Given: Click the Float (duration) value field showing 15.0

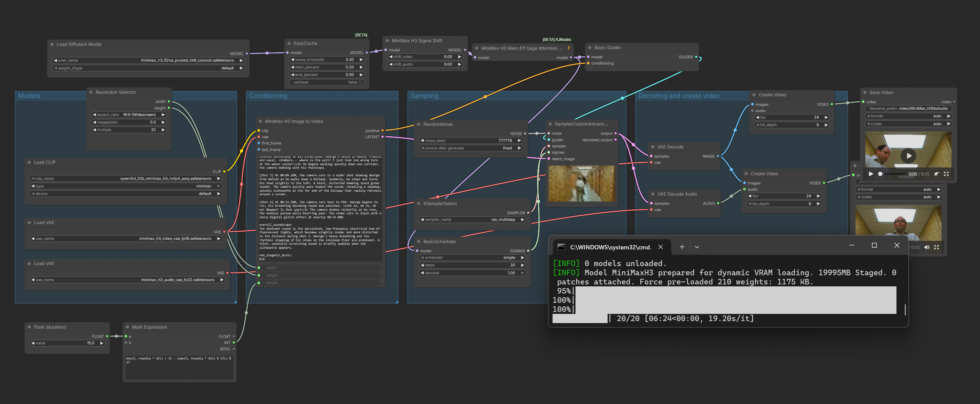Looking at the screenshot, I should (x=67, y=343).
